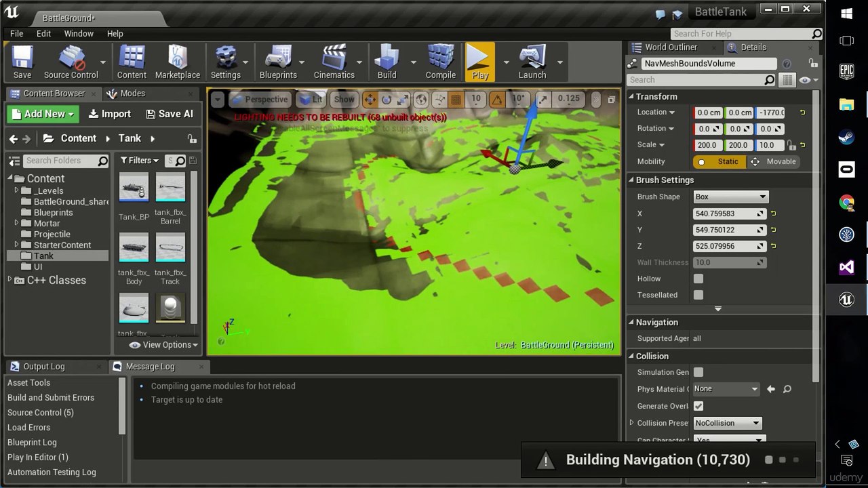Open Visual Studio from the Windows taskbar
This screenshot has width=868, height=488.
(x=847, y=268)
